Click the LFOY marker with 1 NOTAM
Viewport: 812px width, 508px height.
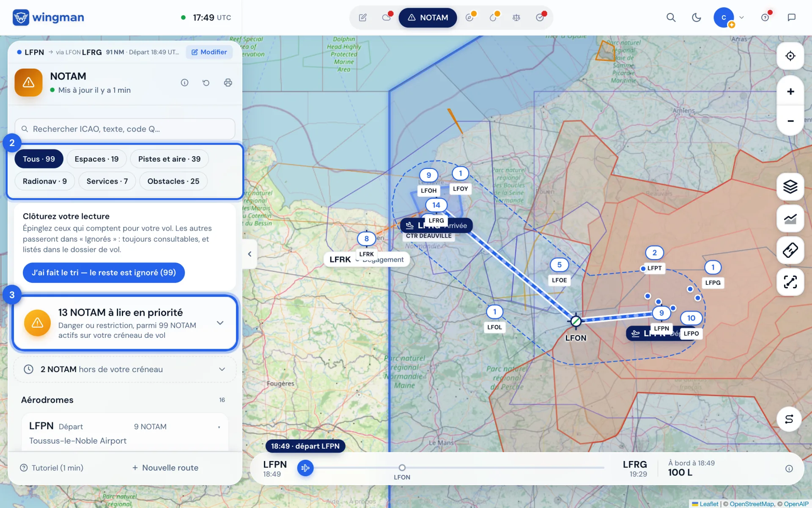click(460, 173)
